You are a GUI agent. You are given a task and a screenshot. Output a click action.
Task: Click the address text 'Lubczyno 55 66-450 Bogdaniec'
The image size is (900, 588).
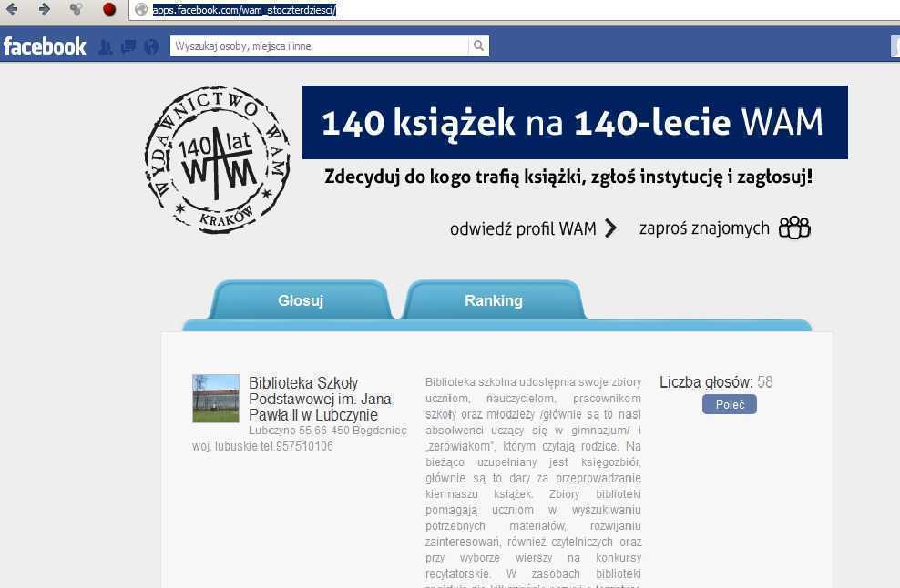[x=328, y=431]
